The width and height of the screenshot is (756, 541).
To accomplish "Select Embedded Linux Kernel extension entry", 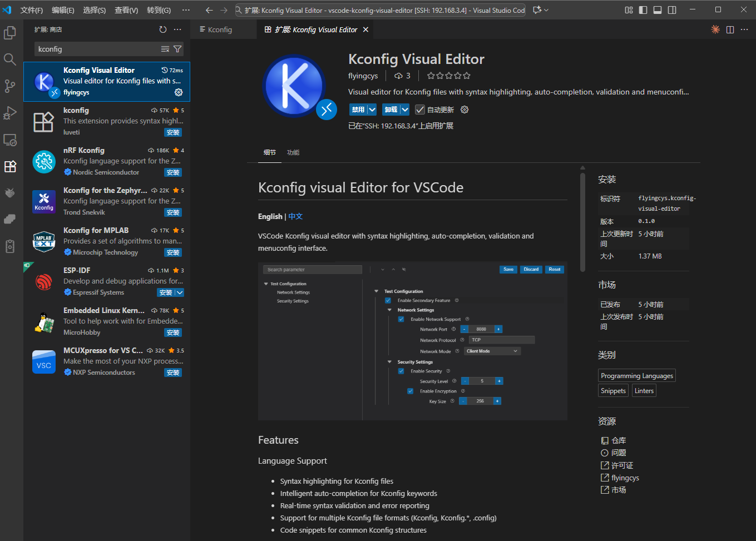I will [x=107, y=321].
